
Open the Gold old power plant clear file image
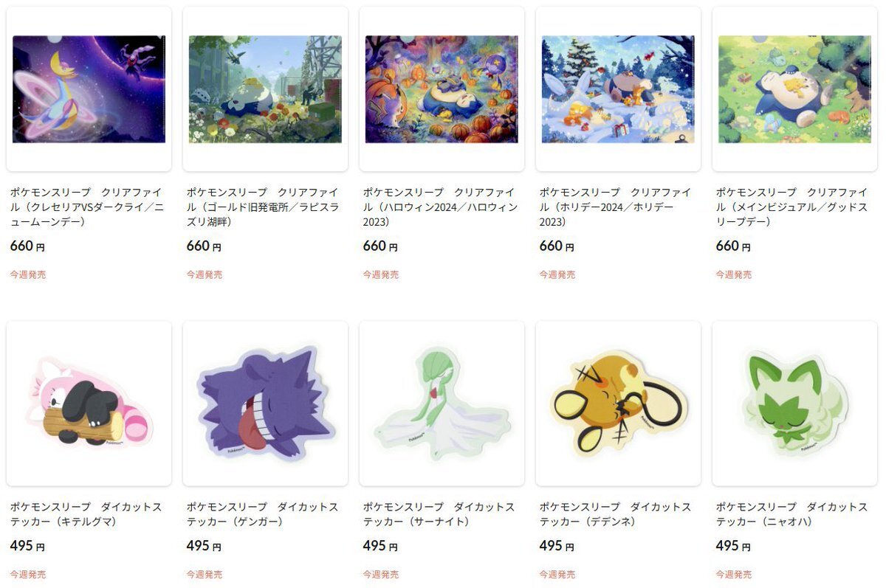(x=265, y=89)
